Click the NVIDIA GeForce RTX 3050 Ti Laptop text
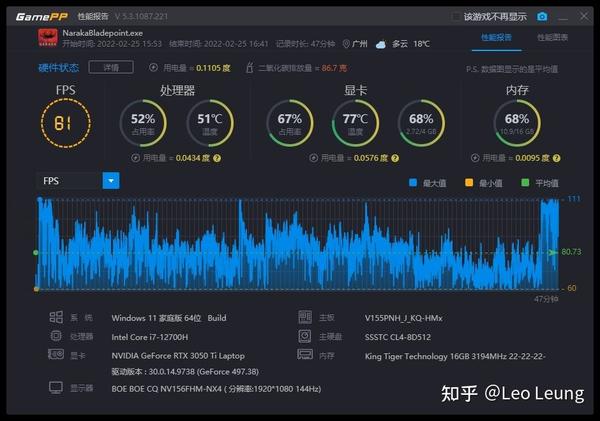Image resolution: width=600 pixels, height=421 pixels. coord(178,356)
